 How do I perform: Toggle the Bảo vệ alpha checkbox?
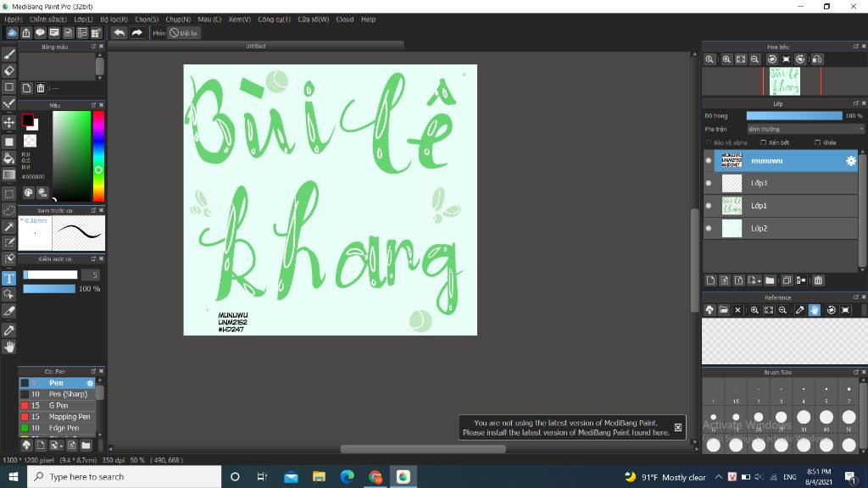(709, 142)
